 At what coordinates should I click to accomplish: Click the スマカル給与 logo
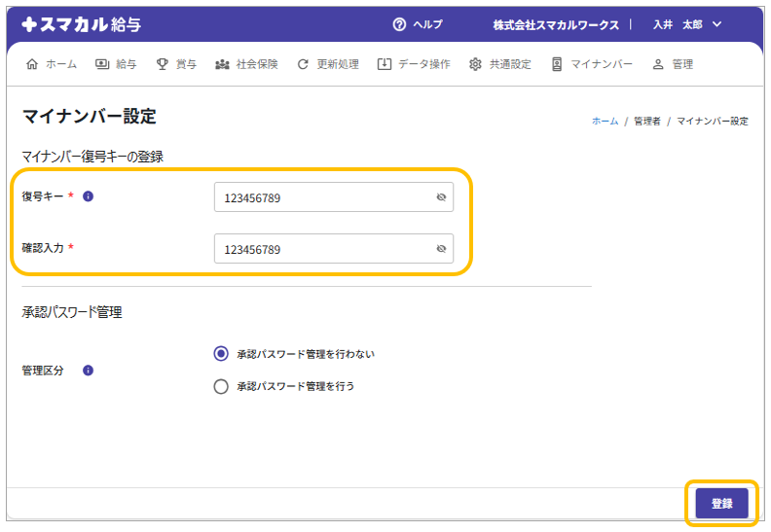(x=82, y=24)
